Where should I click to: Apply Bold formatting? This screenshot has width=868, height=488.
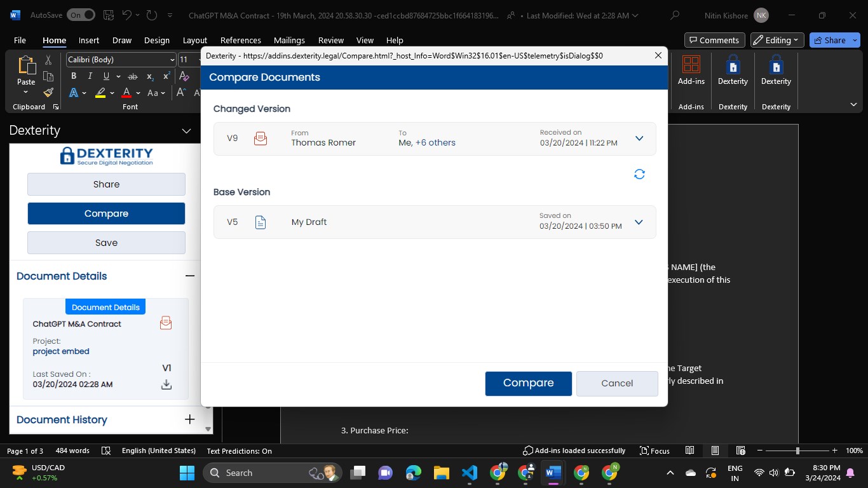(x=74, y=76)
